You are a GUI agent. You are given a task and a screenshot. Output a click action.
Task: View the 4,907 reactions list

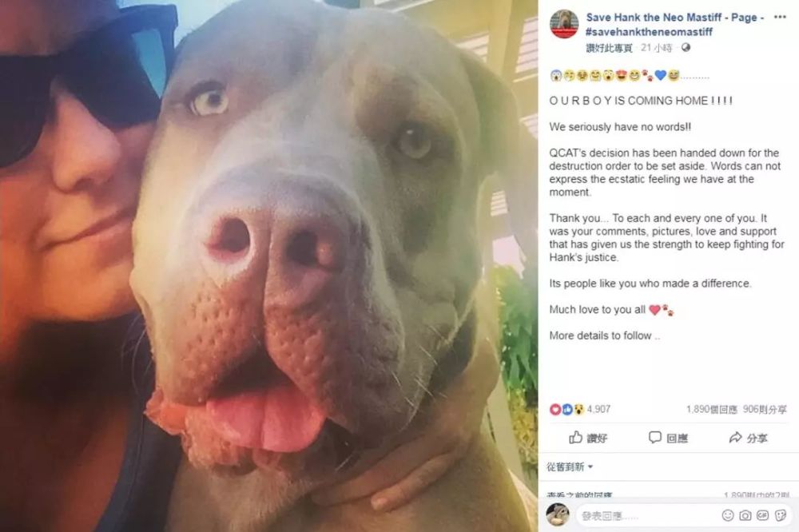click(x=580, y=409)
